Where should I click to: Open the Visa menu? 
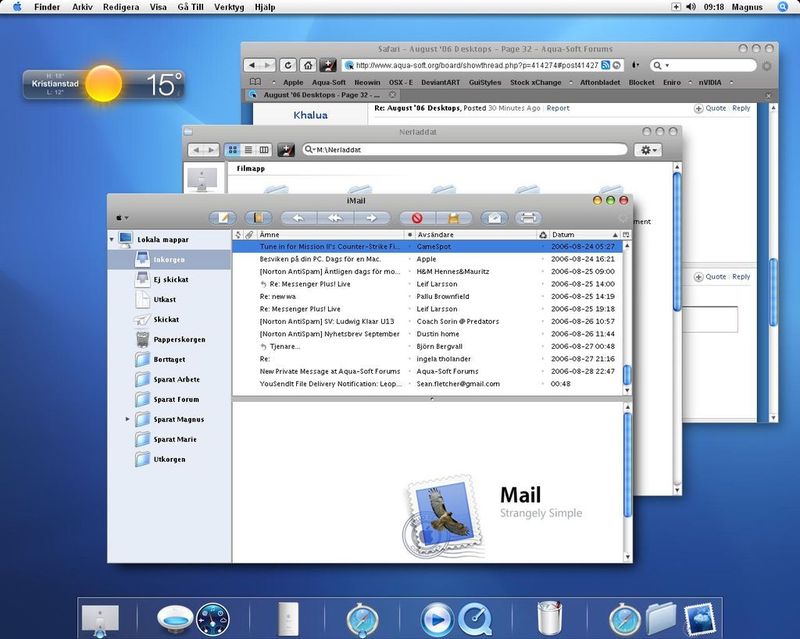click(x=158, y=7)
